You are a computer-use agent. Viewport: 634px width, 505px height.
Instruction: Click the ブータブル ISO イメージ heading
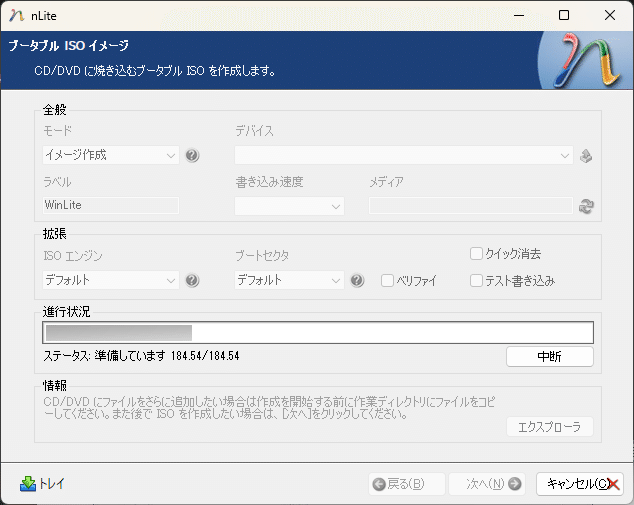tap(69, 45)
